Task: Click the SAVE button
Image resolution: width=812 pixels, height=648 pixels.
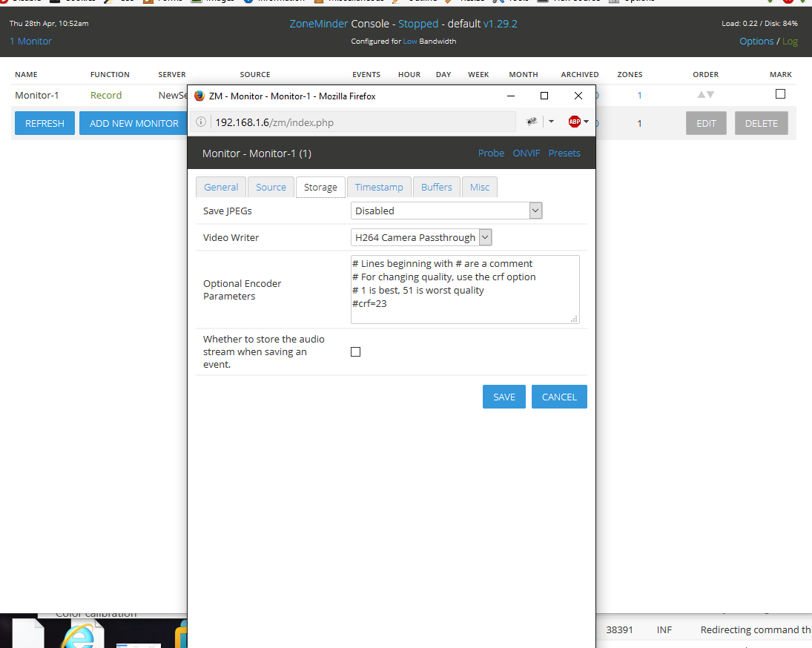Action: coord(504,397)
